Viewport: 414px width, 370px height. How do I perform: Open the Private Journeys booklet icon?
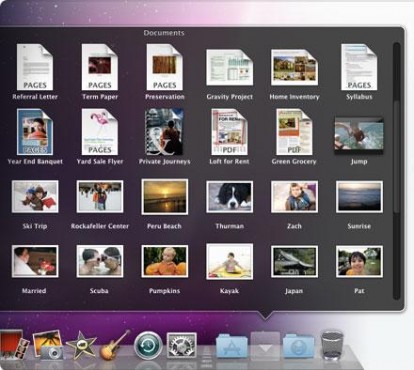point(164,132)
